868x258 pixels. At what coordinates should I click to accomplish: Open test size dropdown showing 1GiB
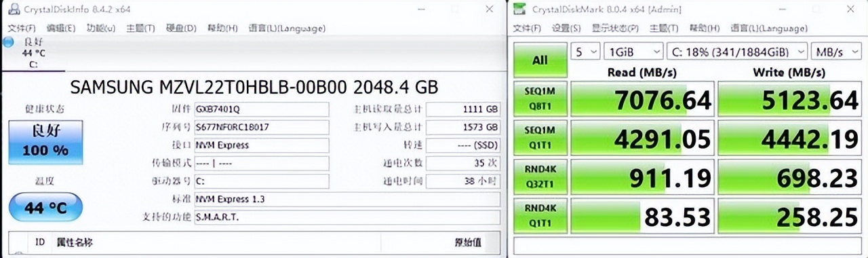[634, 52]
